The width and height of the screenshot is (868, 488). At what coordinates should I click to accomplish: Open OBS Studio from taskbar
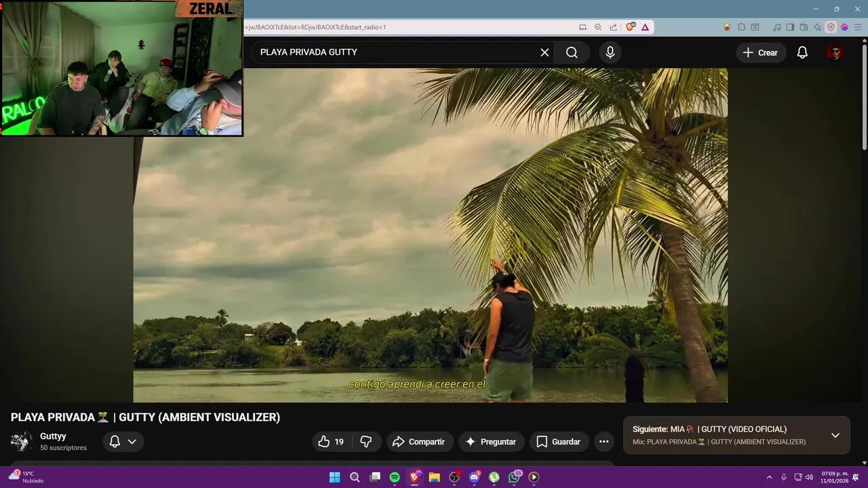[x=454, y=477]
